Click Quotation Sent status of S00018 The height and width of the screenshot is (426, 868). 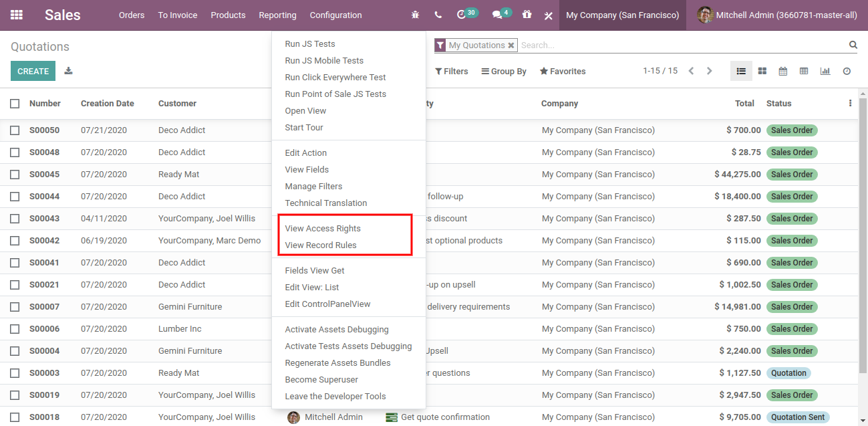798,417
